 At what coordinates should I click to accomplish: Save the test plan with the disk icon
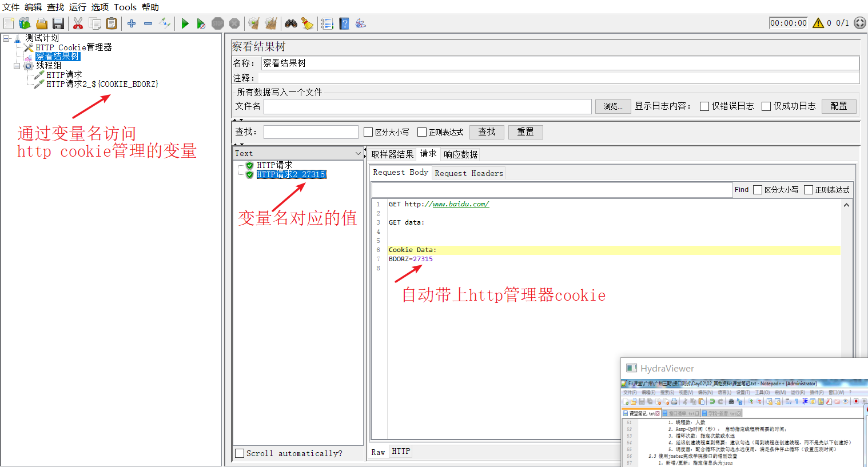click(59, 23)
